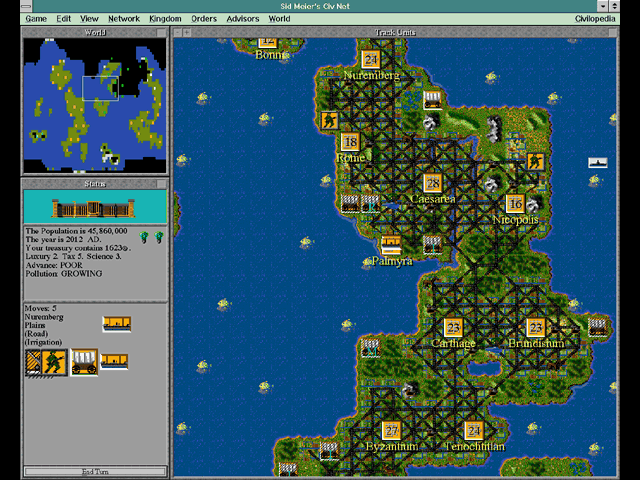
Task: Select the city of Brundisium
Action: pyautogui.click(x=536, y=327)
